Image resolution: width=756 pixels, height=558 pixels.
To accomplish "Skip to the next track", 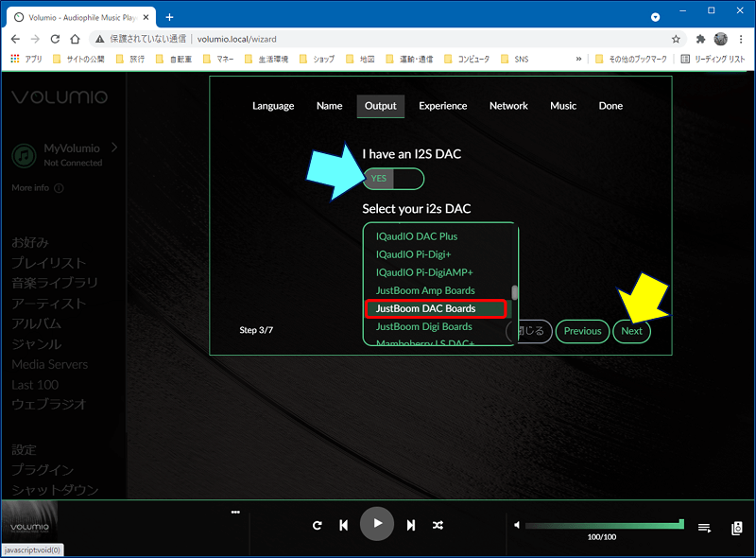I will pos(411,525).
